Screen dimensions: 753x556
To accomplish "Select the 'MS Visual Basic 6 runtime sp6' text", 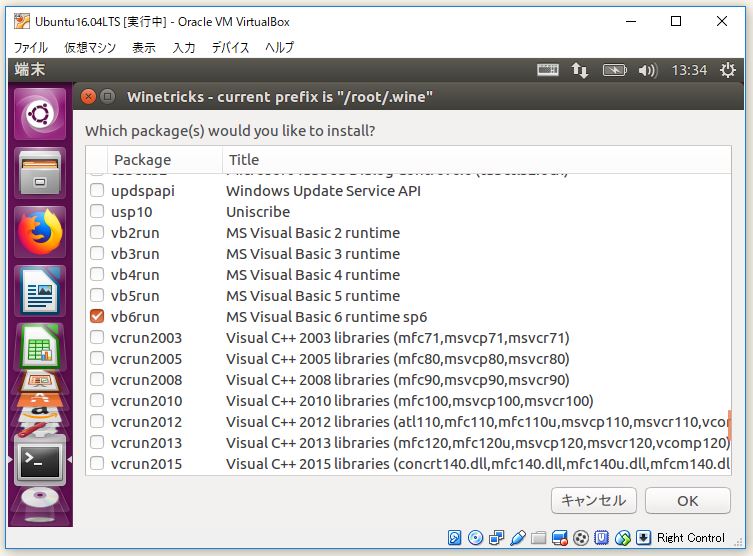I will click(327, 317).
